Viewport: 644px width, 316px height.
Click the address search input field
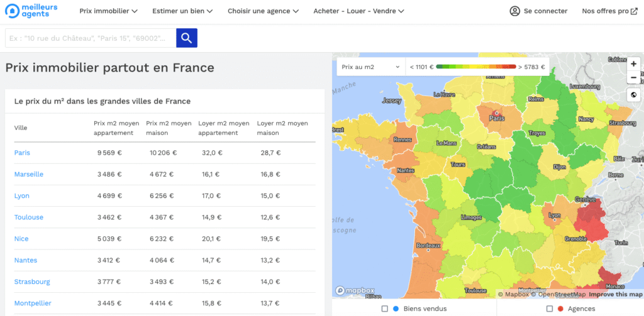[91, 38]
